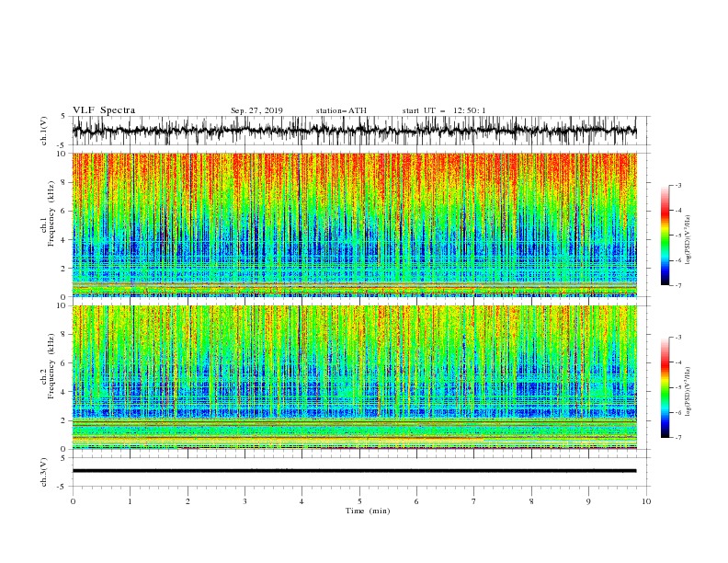
Task: Click time axis tick label "6"
Action: 416,501
